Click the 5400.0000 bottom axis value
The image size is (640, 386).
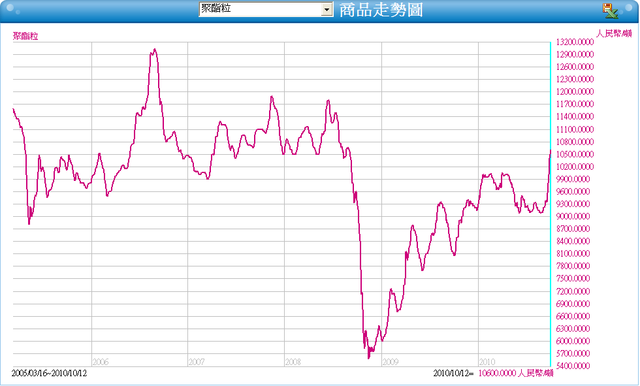pyautogui.click(x=573, y=366)
